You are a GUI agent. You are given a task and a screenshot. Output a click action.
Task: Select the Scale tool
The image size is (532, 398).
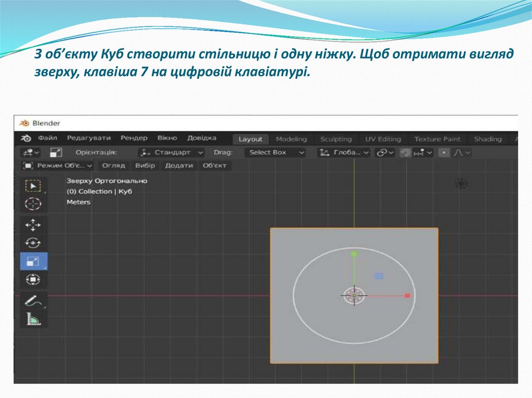33,261
